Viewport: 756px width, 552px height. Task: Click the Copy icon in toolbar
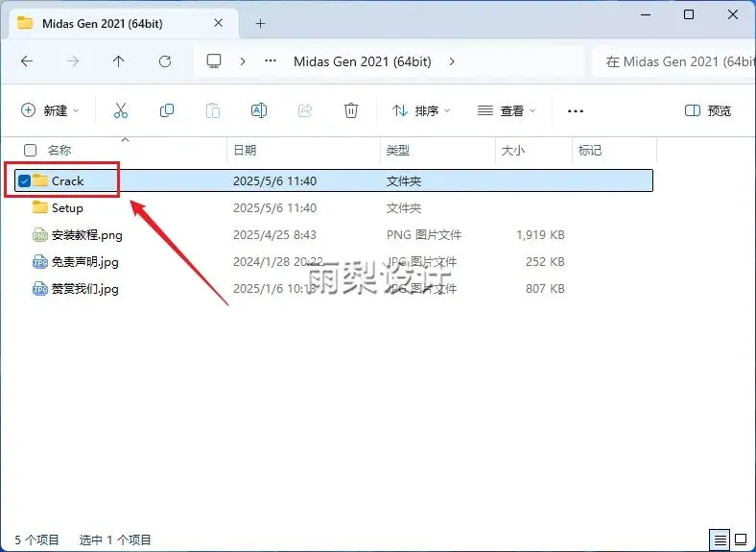tap(167, 110)
